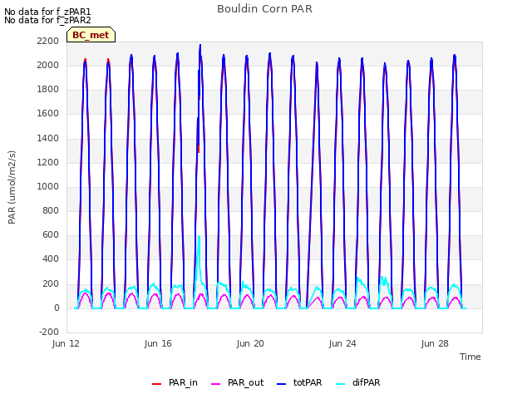
Task: Click the 1200 y-axis tick label
Action: coord(48,162)
